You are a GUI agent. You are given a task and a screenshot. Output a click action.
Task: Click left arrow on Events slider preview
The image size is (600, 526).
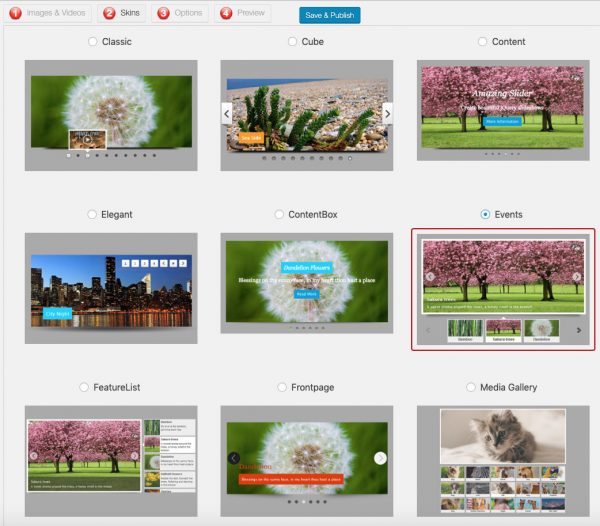(430, 277)
